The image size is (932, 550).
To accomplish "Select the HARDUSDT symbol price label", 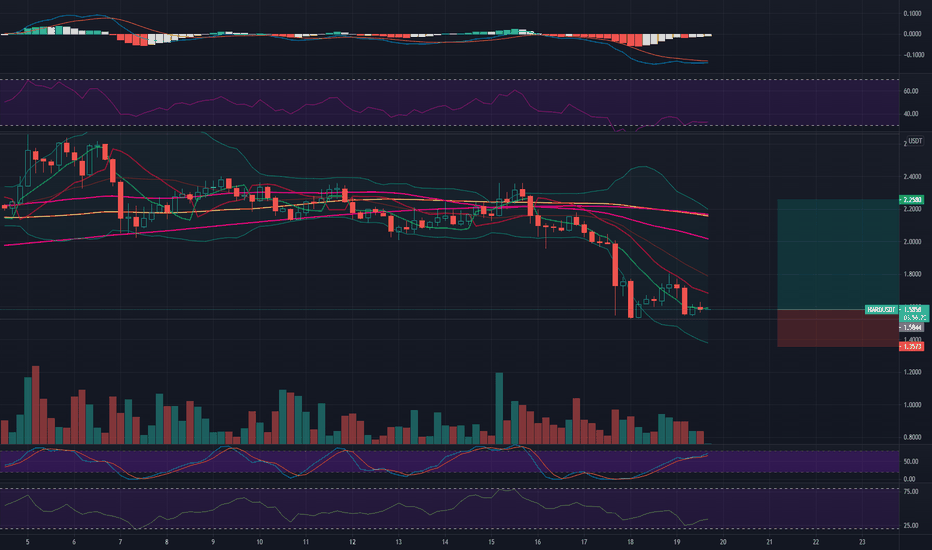I will coord(881,310).
